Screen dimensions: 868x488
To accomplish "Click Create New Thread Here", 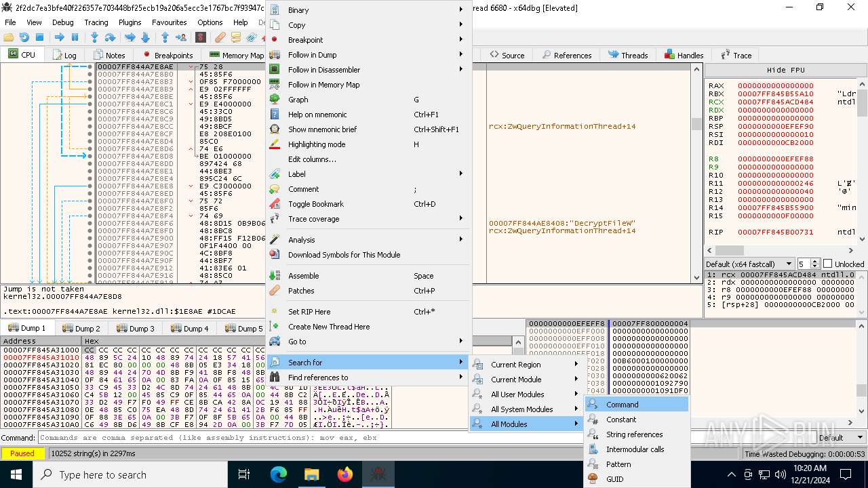I will click(x=369, y=327).
